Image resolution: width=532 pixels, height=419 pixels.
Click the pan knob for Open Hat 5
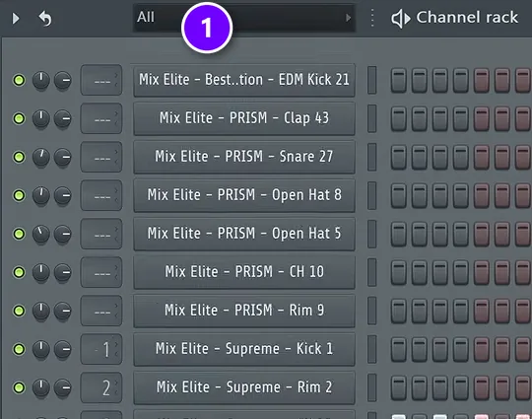point(41,234)
